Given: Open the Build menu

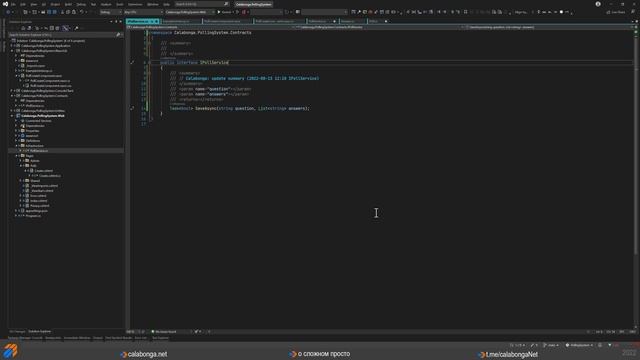Looking at the screenshot, I should [x=68, y=4].
